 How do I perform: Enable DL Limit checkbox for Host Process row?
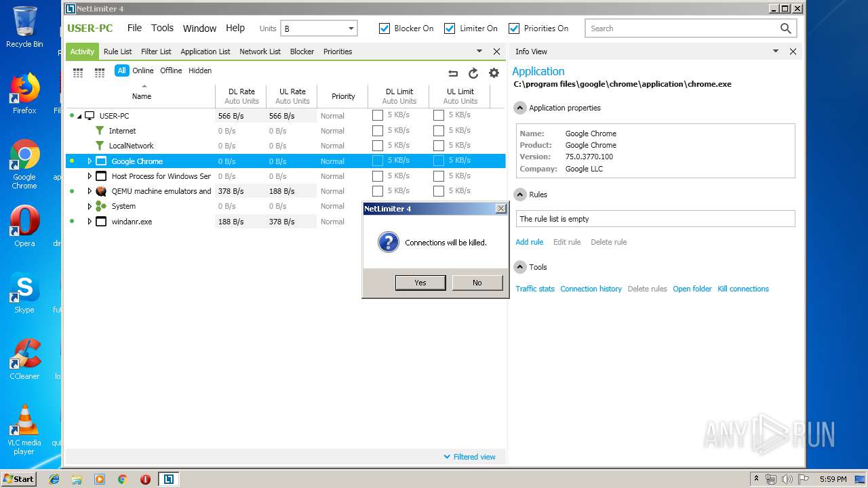[378, 176]
